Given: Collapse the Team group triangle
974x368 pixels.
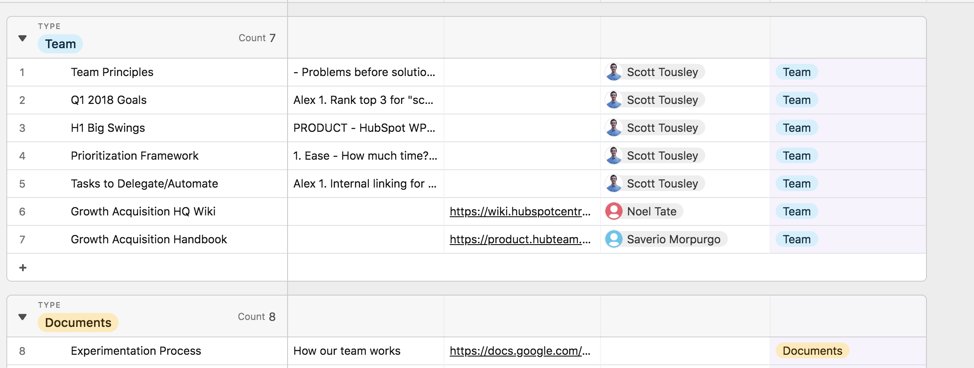Looking at the screenshot, I should coord(22,39).
